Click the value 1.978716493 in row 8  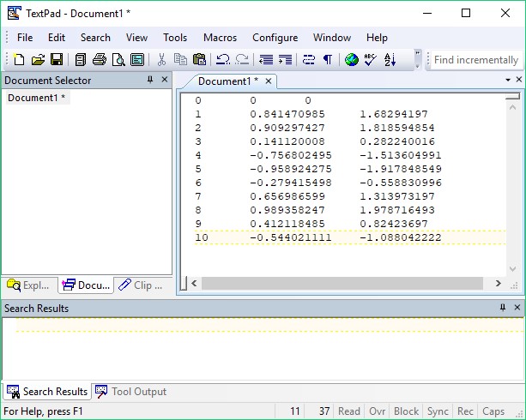(x=397, y=210)
